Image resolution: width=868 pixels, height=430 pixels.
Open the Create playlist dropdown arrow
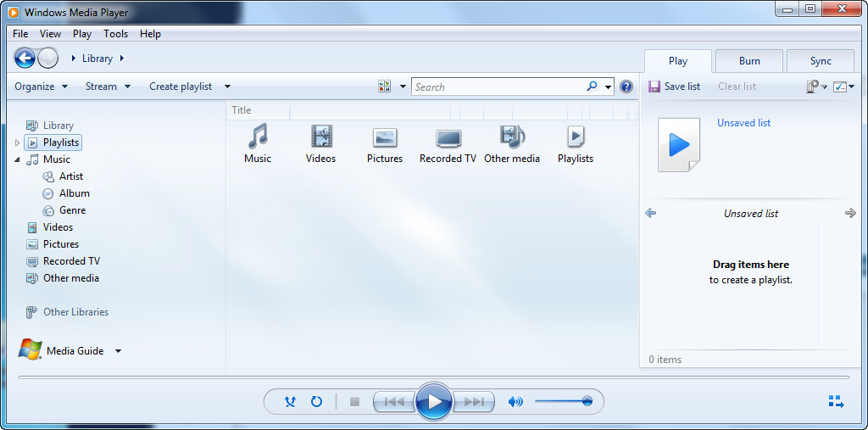point(227,87)
